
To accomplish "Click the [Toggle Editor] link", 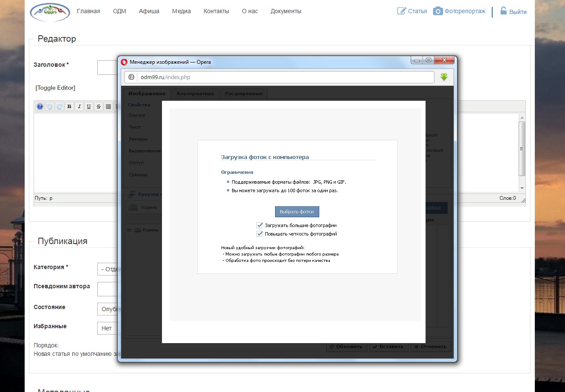I will pyautogui.click(x=55, y=88).
